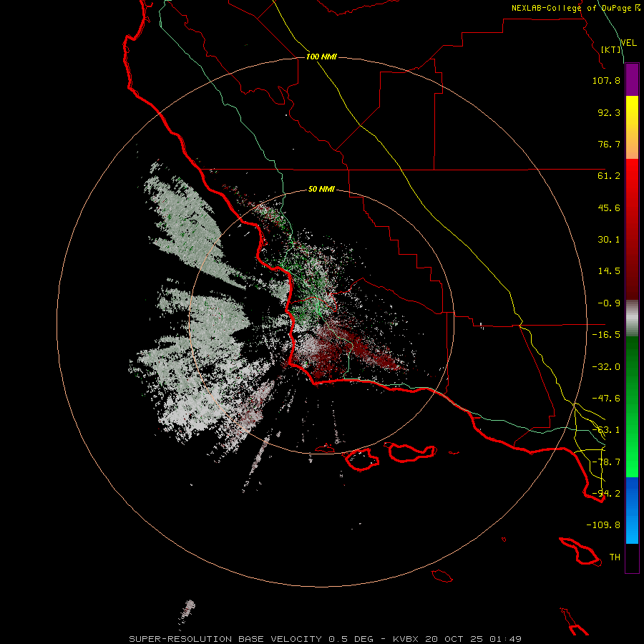Pick the purple segment of color bar
Viewport: 644px width, 644px height.
(632, 79)
